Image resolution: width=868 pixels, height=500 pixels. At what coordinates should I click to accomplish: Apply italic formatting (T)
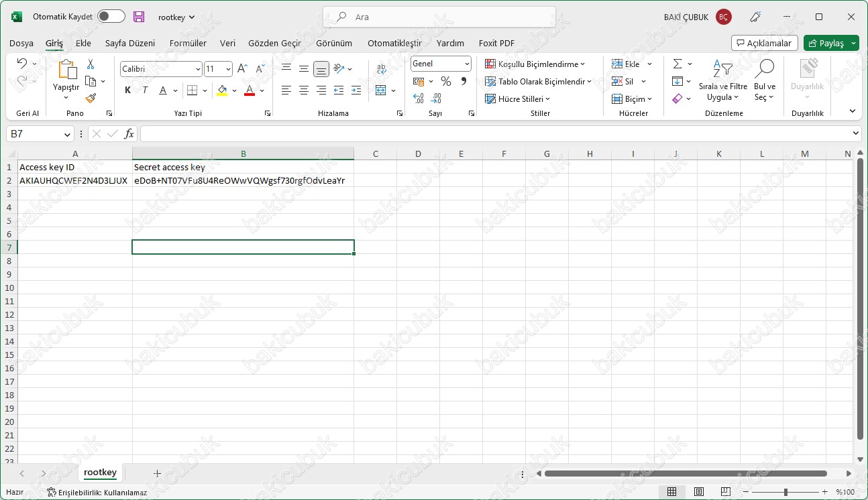pos(144,90)
